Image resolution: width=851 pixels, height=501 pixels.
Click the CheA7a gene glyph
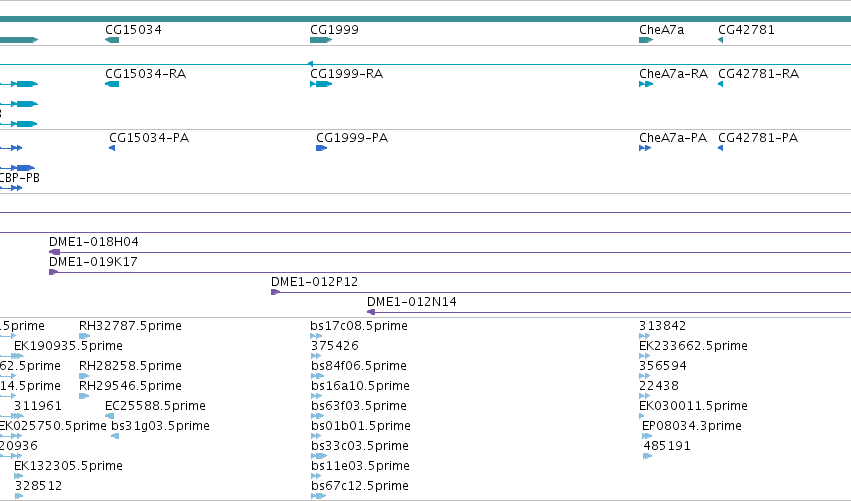[x=646, y=40]
